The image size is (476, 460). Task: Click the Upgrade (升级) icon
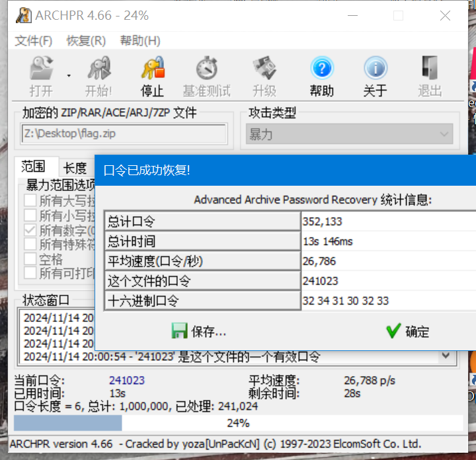click(x=264, y=68)
